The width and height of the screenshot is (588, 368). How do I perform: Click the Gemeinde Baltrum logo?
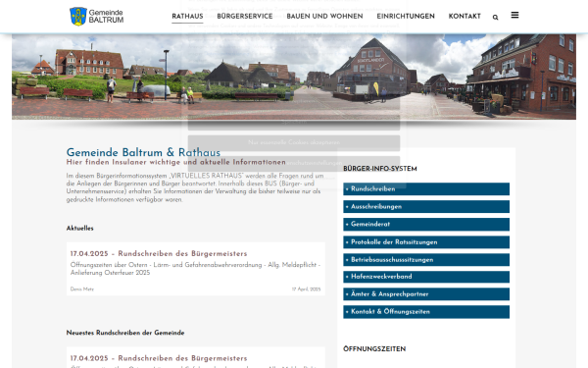pos(97,17)
